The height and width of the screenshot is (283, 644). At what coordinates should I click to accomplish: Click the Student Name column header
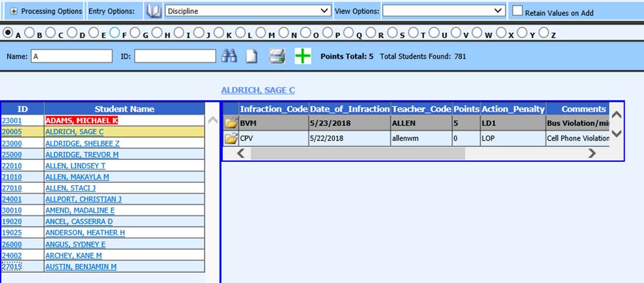coord(124,109)
